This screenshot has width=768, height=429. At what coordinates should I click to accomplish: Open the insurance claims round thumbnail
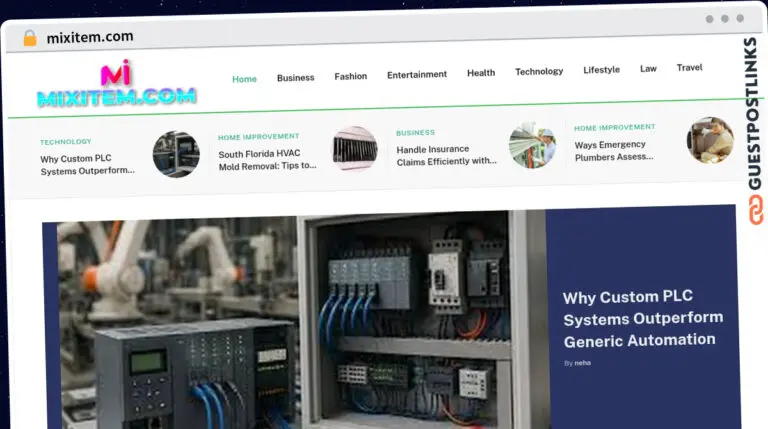tap(532, 145)
